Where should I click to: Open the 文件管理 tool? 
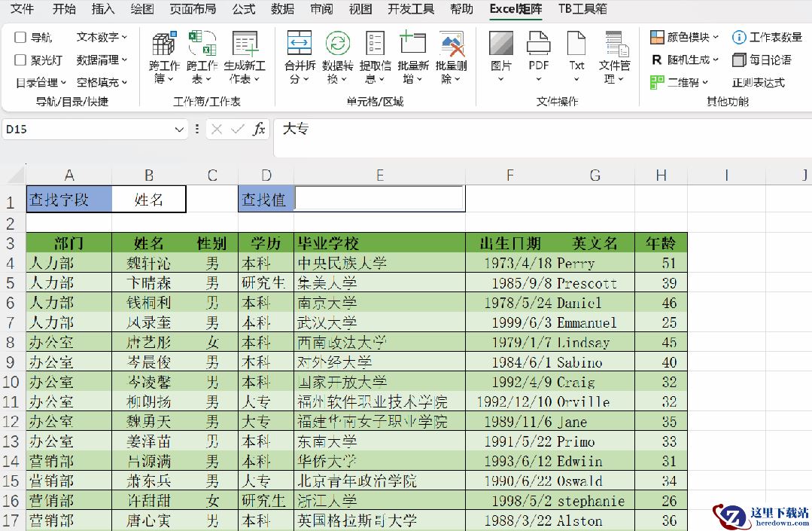click(x=615, y=57)
